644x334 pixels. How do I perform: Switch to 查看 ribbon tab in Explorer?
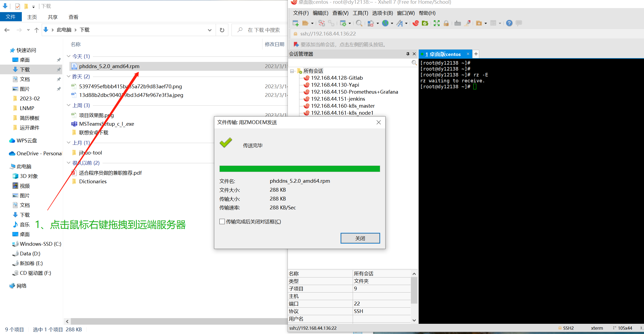coord(73,17)
